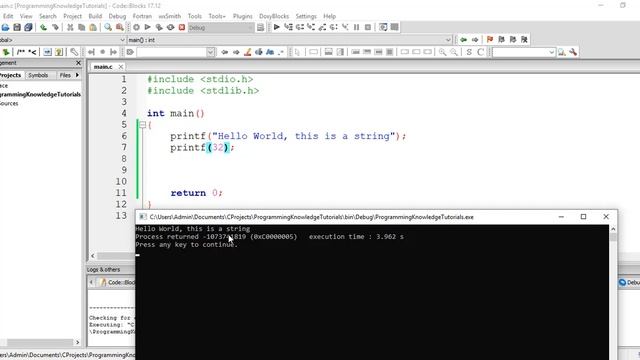This screenshot has width=640, height=360.
Task: Toggle bookmark with the orange flag icon
Action: [x=490, y=40]
